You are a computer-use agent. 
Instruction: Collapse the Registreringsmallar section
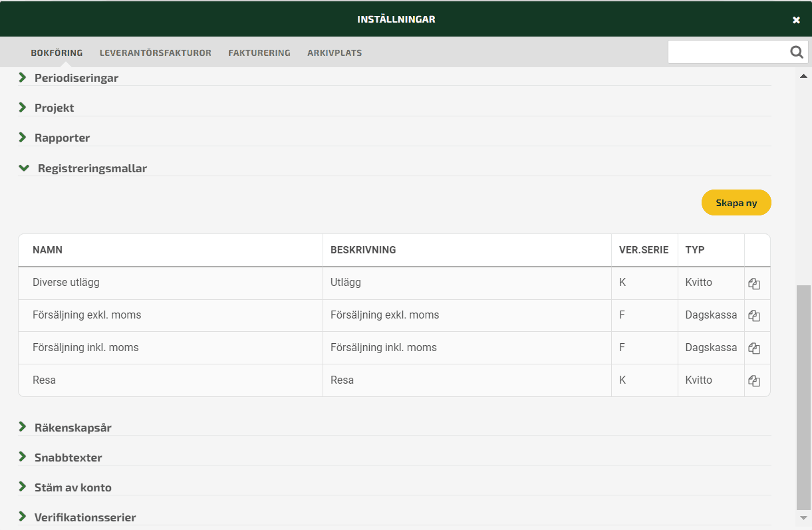pyautogui.click(x=92, y=168)
